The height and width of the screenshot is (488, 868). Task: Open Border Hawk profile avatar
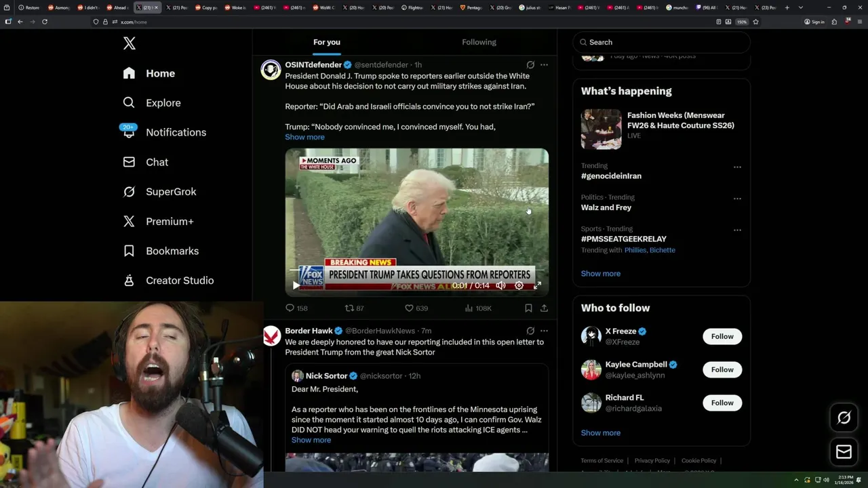(271, 336)
